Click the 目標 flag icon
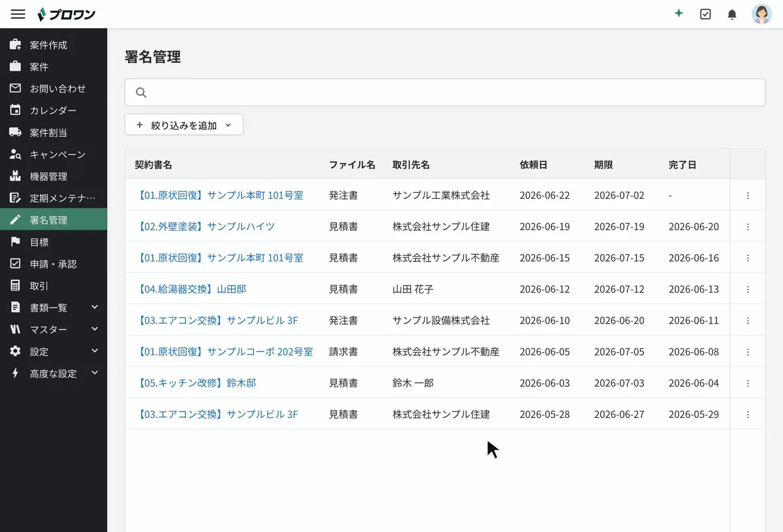 (x=15, y=242)
